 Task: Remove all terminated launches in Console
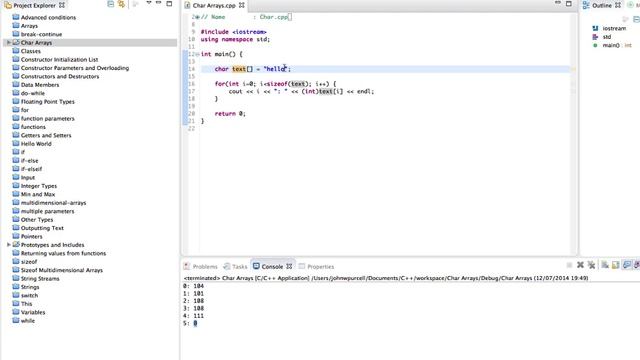point(591,265)
